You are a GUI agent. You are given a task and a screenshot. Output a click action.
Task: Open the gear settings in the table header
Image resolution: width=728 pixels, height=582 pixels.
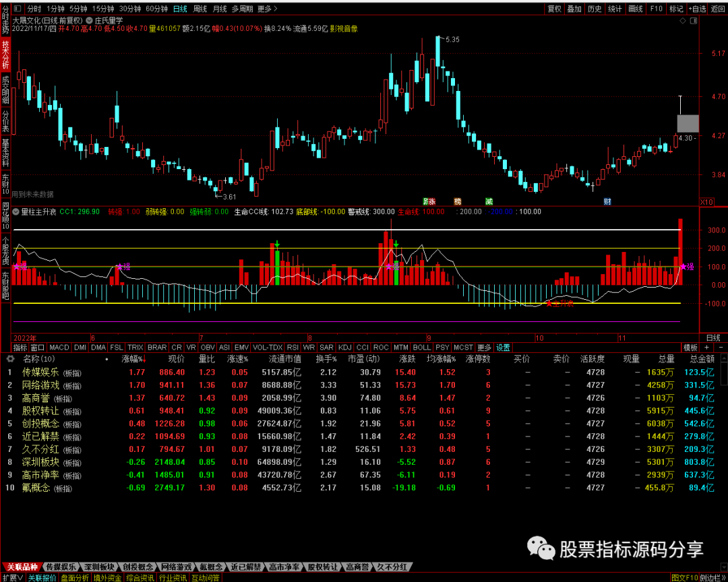9,359
